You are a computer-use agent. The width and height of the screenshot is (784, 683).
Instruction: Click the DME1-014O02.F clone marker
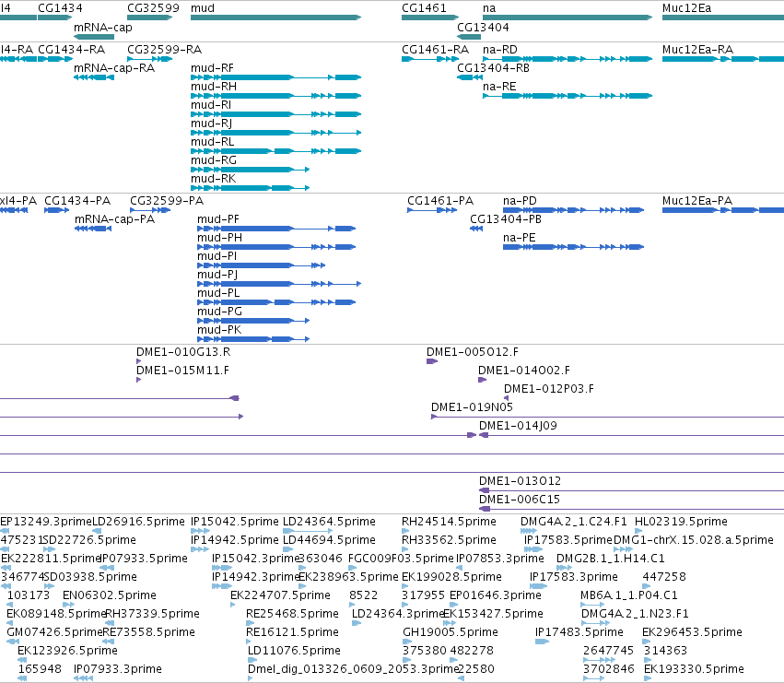click(482, 380)
